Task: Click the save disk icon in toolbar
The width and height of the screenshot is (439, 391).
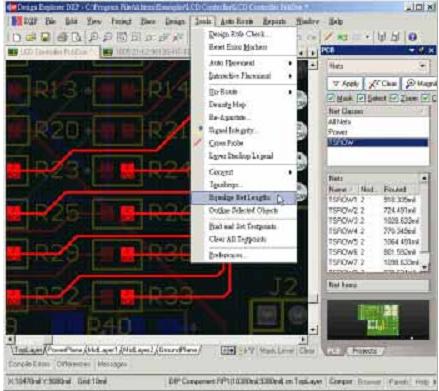Action: point(45,37)
